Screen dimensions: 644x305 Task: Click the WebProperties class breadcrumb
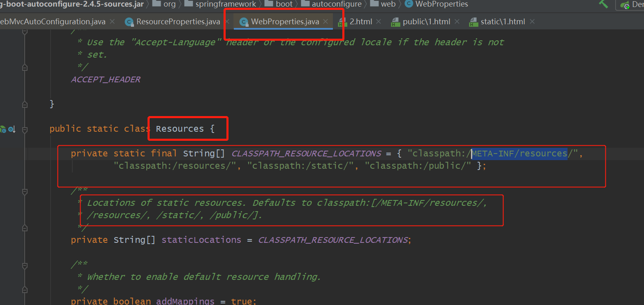pyautogui.click(x=436, y=4)
